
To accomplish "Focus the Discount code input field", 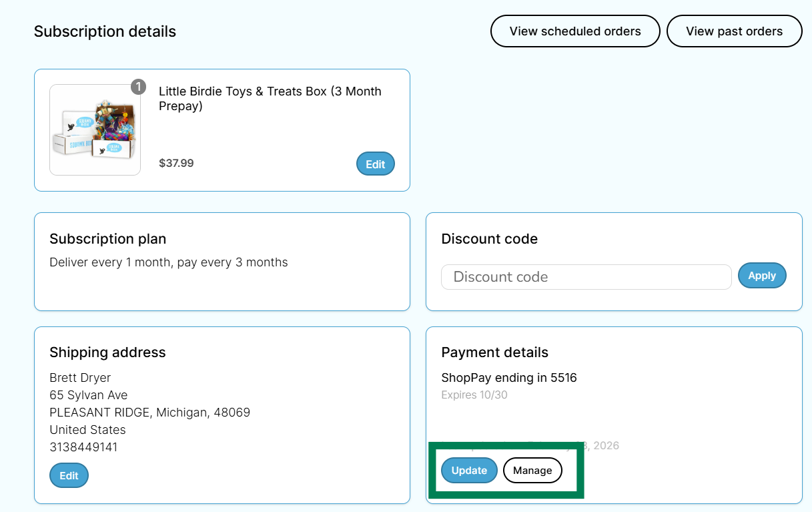I will [x=586, y=277].
